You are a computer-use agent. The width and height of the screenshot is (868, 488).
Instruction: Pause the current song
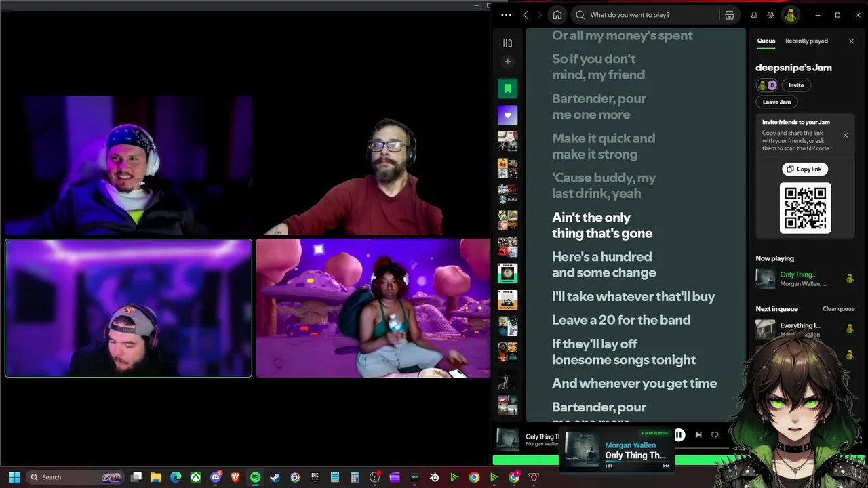pyautogui.click(x=679, y=435)
